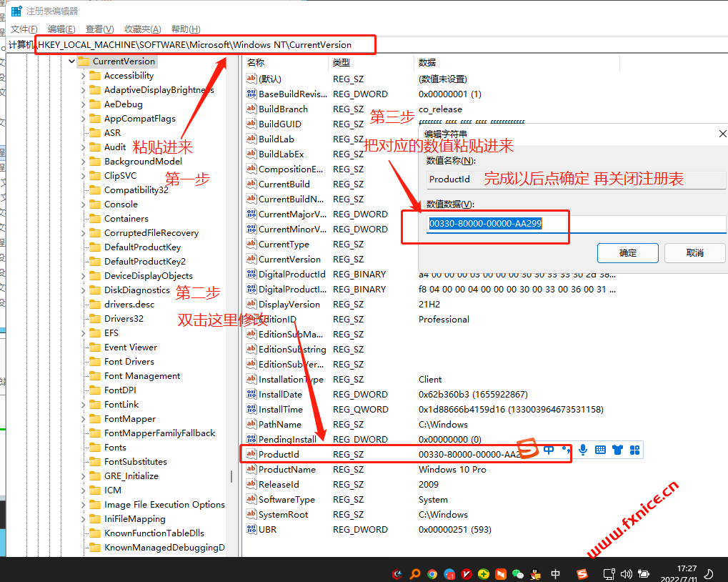Click the folder icon of the ICM key
This screenshot has width=728, height=582.
coord(95,490)
